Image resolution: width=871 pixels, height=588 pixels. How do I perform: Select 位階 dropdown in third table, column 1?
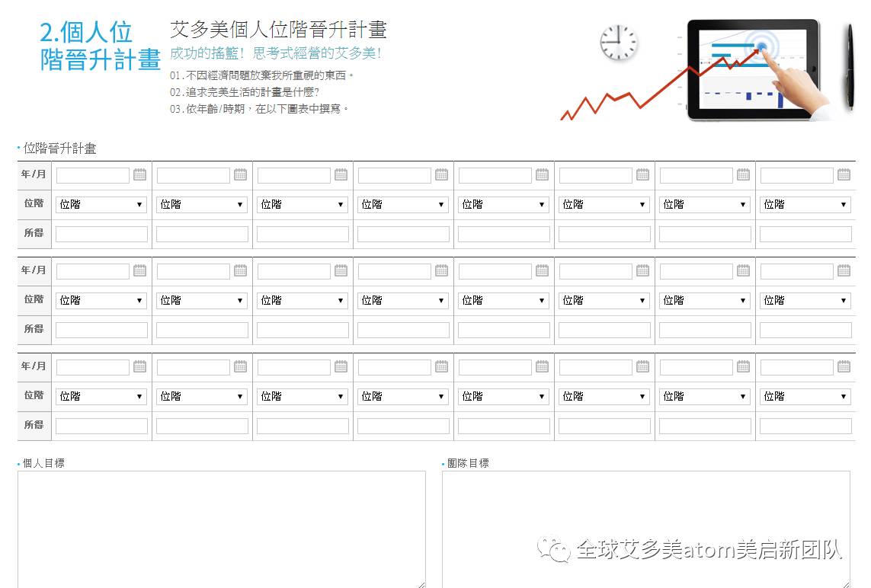click(x=101, y=396)
